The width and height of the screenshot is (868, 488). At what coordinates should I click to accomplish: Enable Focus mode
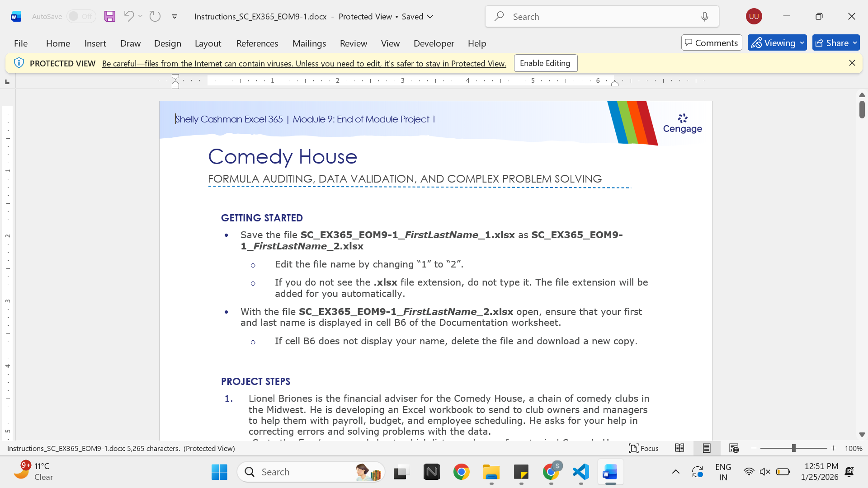click(644, 448)
